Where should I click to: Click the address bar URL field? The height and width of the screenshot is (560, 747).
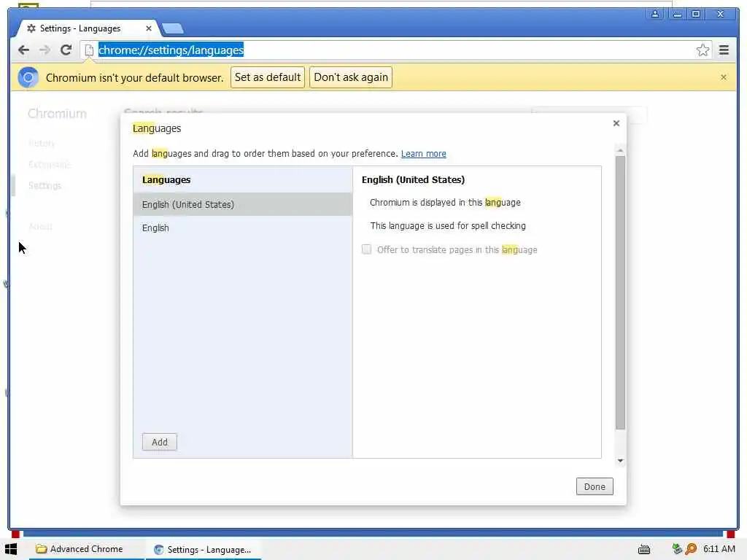click(x=395, y=50)
